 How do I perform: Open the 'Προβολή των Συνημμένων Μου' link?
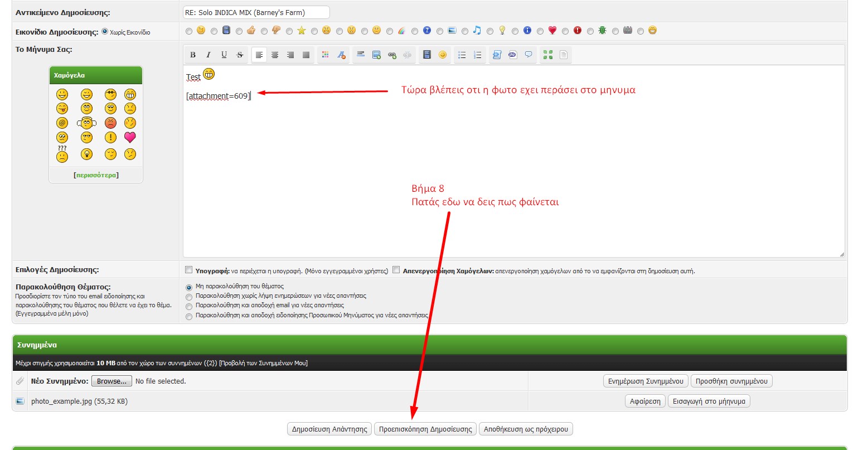pos(263,363)
